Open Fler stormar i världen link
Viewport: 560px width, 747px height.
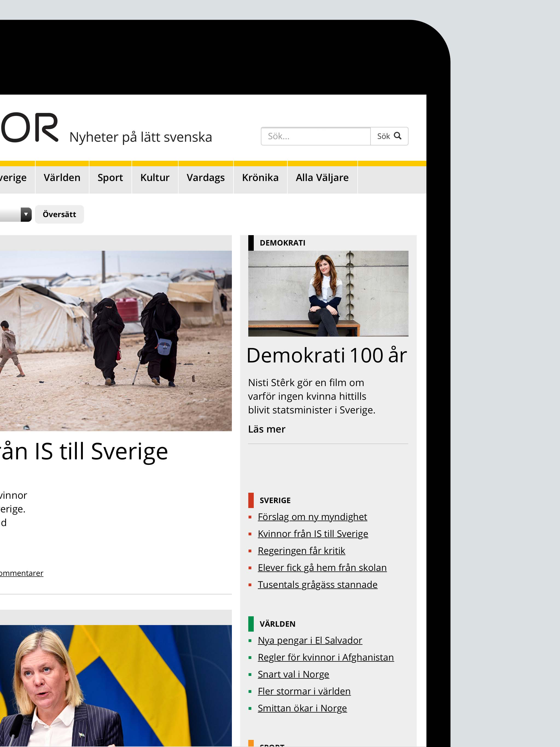point(304,691)
